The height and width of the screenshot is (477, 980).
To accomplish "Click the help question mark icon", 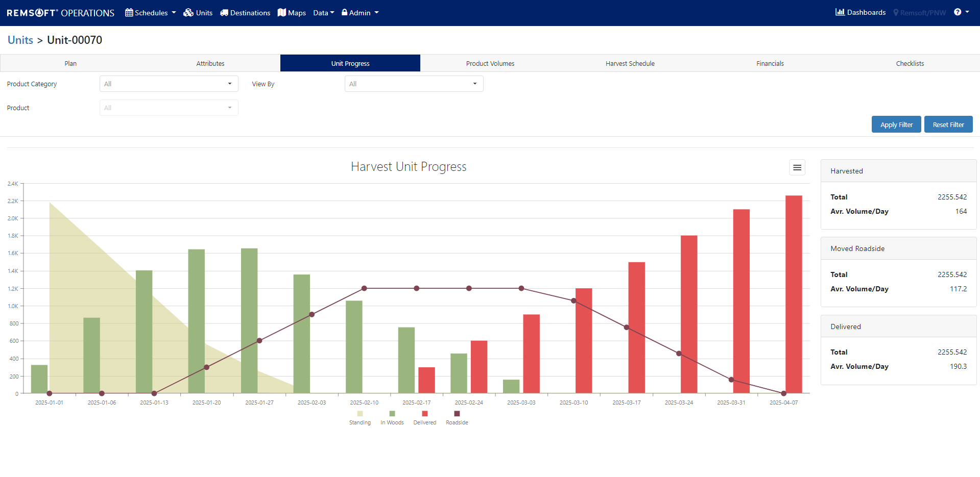I will tap(958, 12).
